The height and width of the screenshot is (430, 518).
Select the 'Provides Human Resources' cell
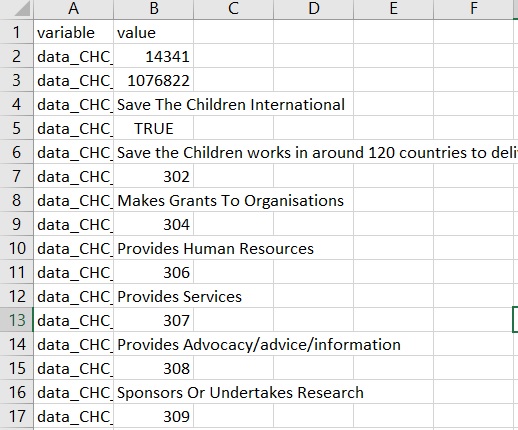pos(154,248)
